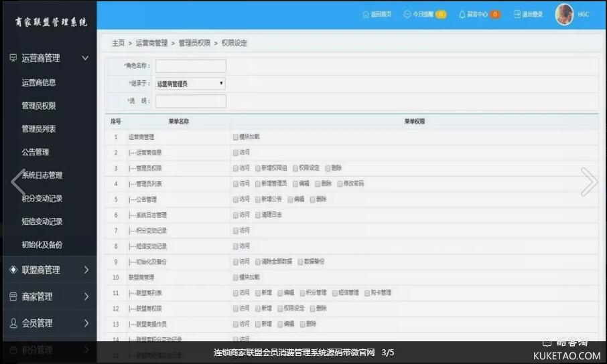Screen dimensions: 607x364
Task: Check 模块加载 for 联盟商管理 row
Action: pyautogui.click(x=235, y=278)
